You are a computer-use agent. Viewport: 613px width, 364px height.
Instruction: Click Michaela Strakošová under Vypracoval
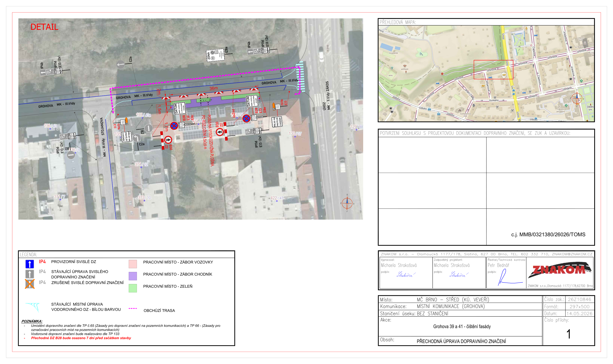click(x=399, y=265)
